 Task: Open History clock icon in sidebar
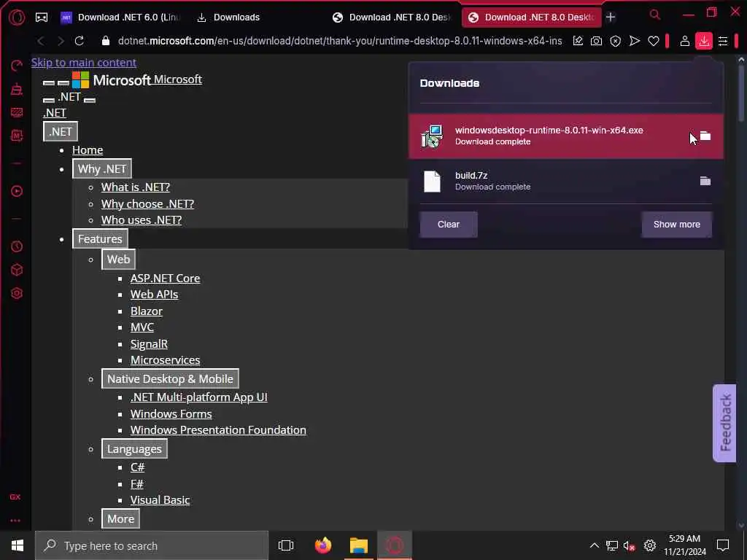click(17, 246)
